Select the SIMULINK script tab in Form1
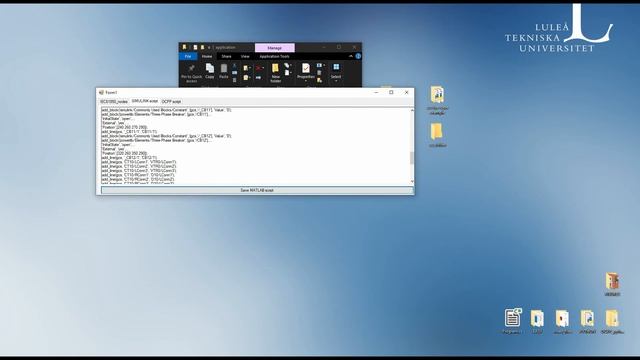Viewport: 640px width, 360px height. click(144, 101)
